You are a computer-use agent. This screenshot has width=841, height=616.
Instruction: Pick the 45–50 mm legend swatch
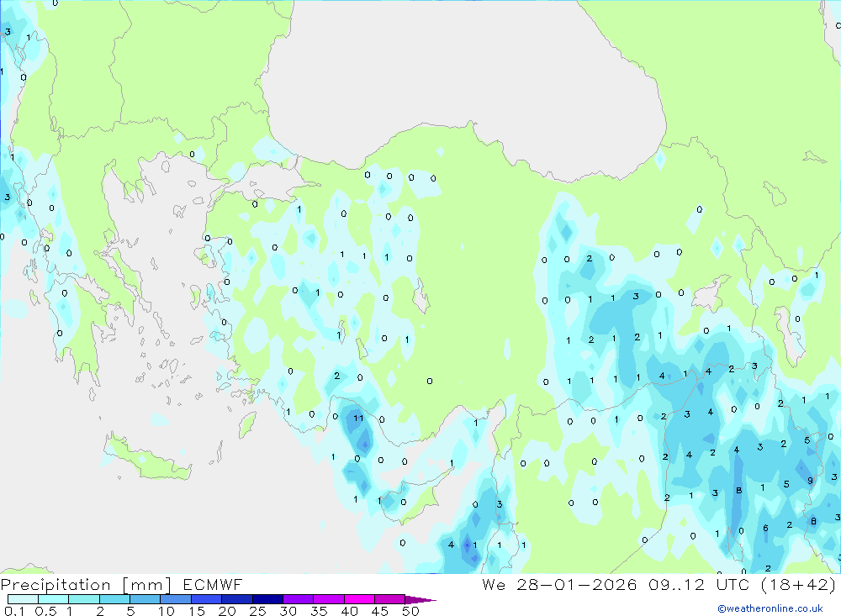tap(390, 599)
